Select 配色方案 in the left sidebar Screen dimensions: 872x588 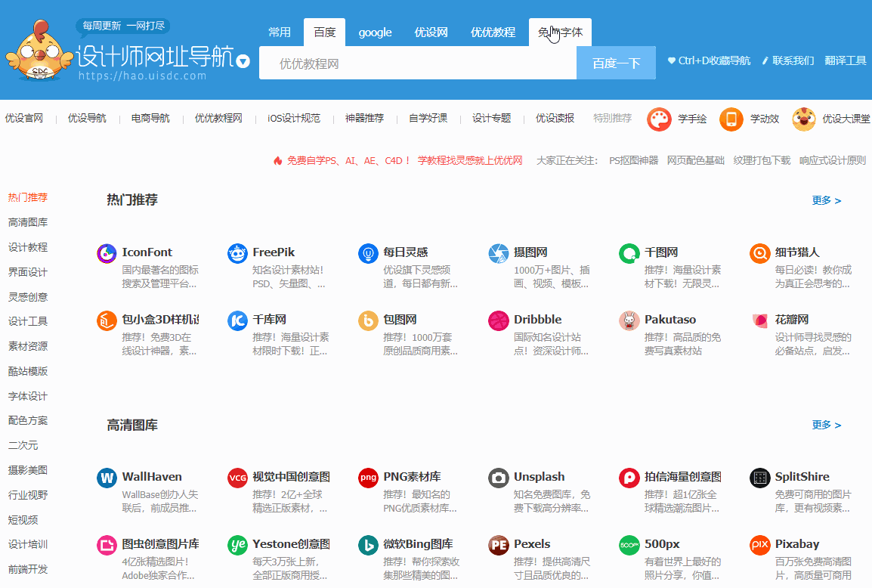pos(28,420)
